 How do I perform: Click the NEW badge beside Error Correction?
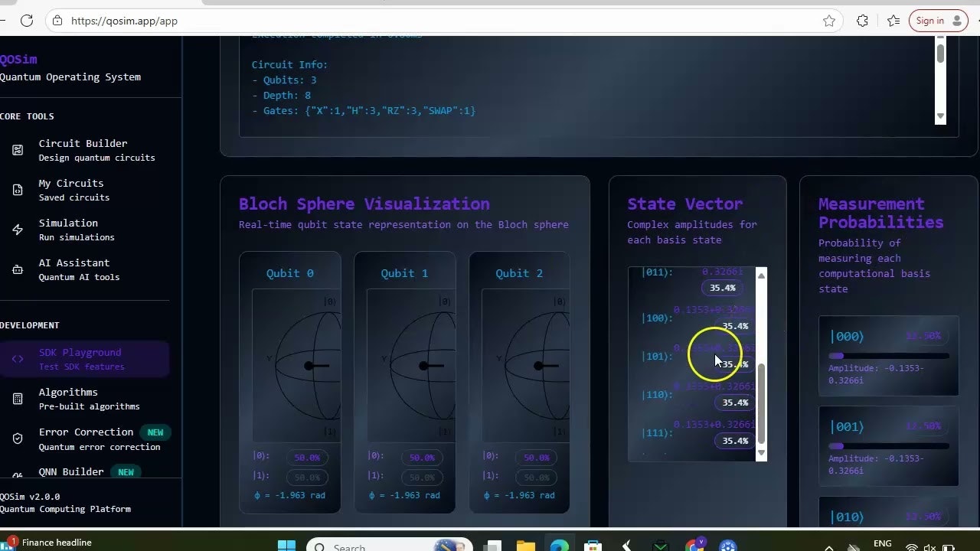click(155, 432)
